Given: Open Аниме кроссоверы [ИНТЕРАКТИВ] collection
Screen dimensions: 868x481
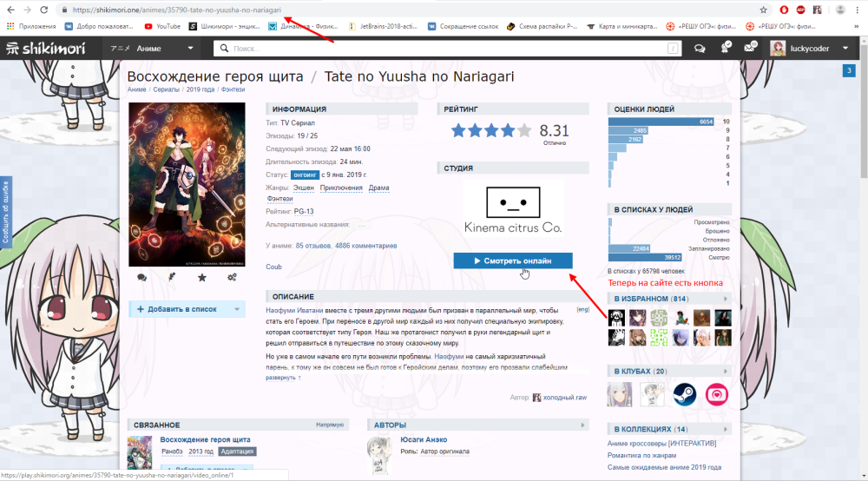Looking at the screenshot, I should (x=661, y=444).
